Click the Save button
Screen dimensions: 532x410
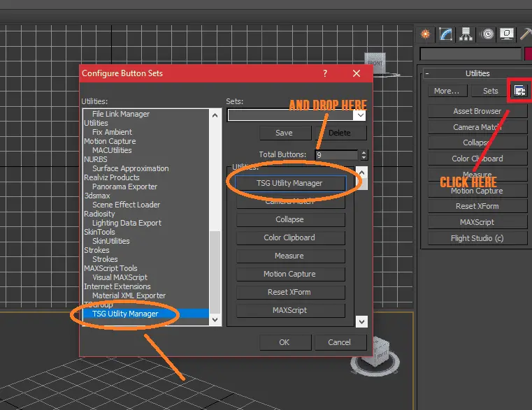pyautogui.click(x=285, y=133)
